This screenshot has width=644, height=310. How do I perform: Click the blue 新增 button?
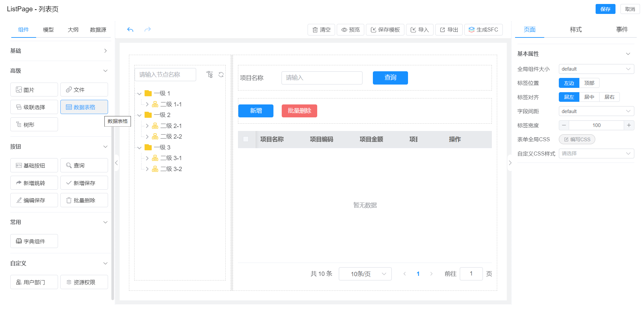(x=256, y=111)
